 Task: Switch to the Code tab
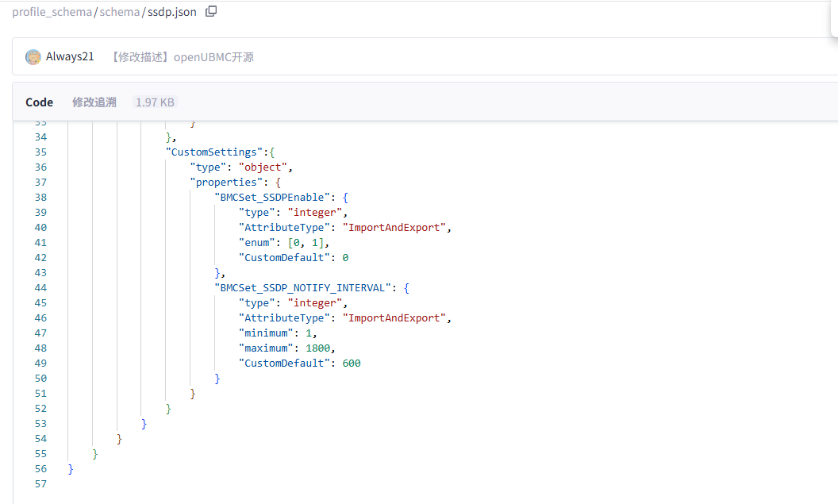tap(39, 102)
